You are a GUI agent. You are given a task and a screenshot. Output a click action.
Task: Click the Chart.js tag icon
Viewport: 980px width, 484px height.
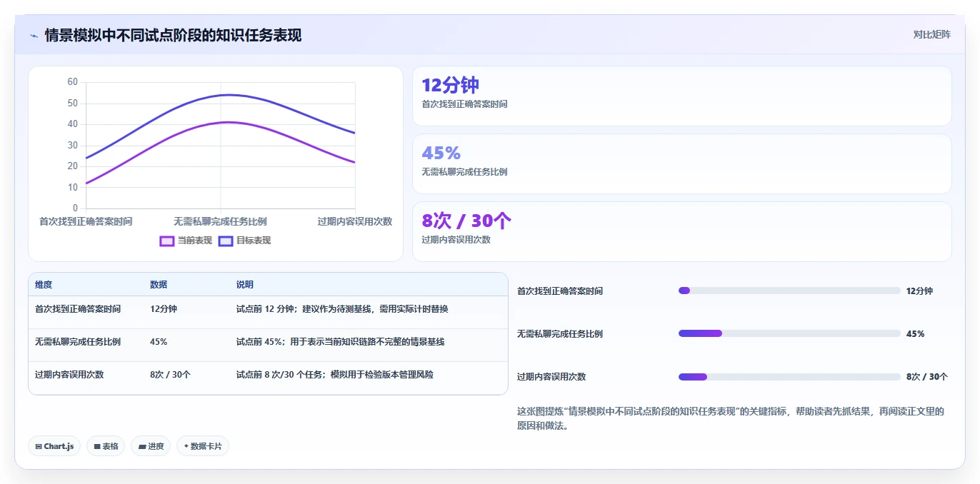(x=39, y=446)
